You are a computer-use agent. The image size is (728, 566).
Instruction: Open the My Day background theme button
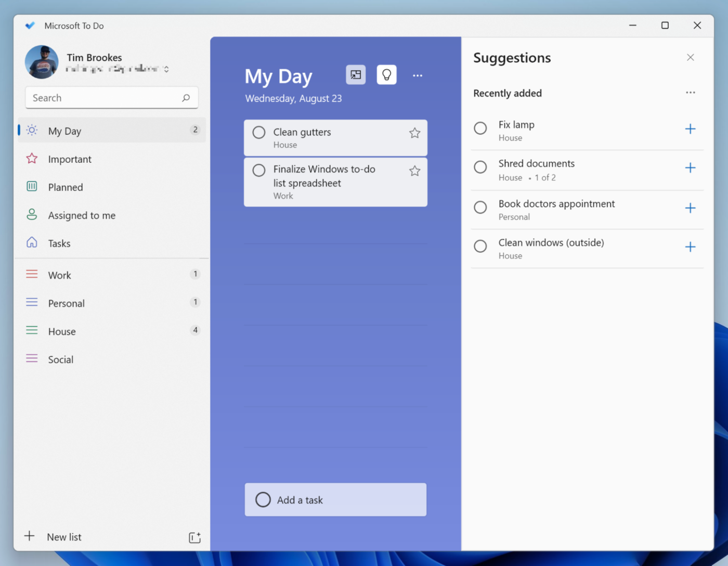point(356,75)
